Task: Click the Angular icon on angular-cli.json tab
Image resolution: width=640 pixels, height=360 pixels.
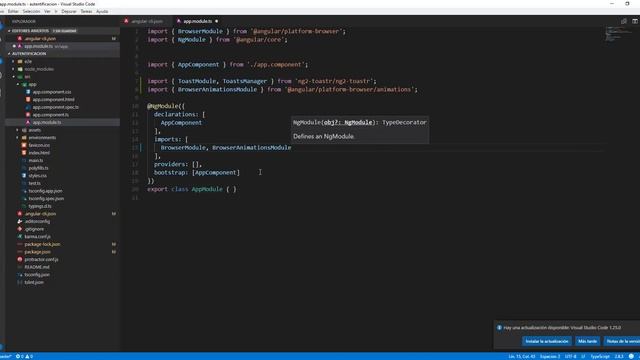Action: pyautogui.click(x=126, y=21)
